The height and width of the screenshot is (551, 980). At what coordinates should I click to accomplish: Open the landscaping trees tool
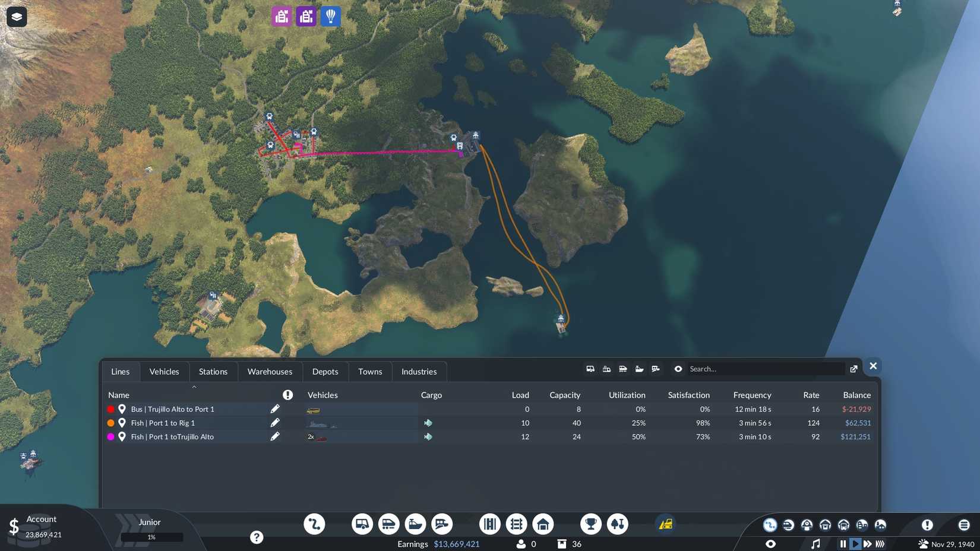pyautogui.click(x=618, y=524)
